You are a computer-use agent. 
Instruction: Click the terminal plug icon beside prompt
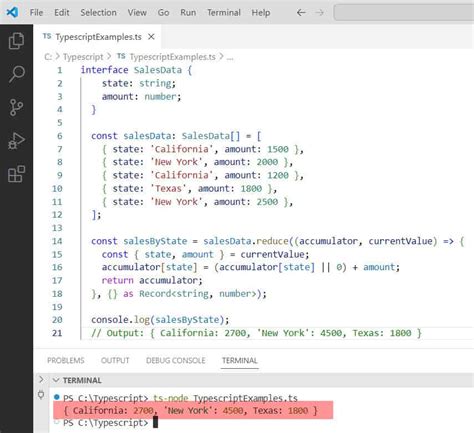pyautogui.click(x=41, y=395)
